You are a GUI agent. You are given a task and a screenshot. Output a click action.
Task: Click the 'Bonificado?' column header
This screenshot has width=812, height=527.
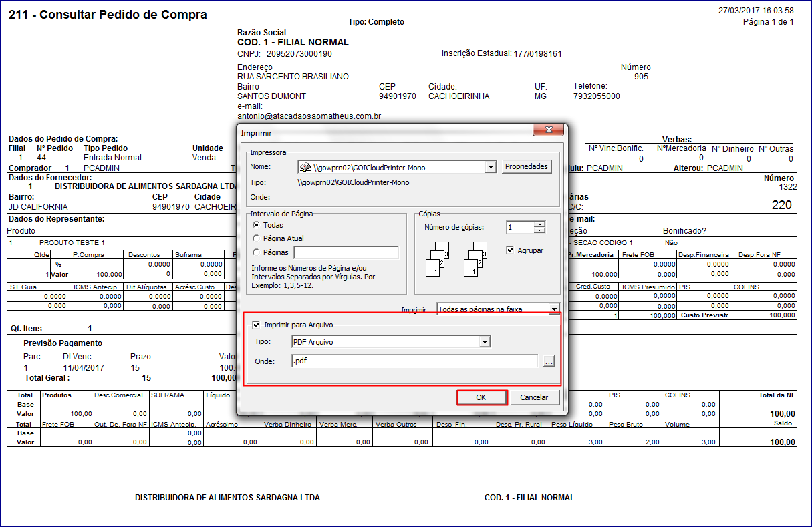pos(684,231)
